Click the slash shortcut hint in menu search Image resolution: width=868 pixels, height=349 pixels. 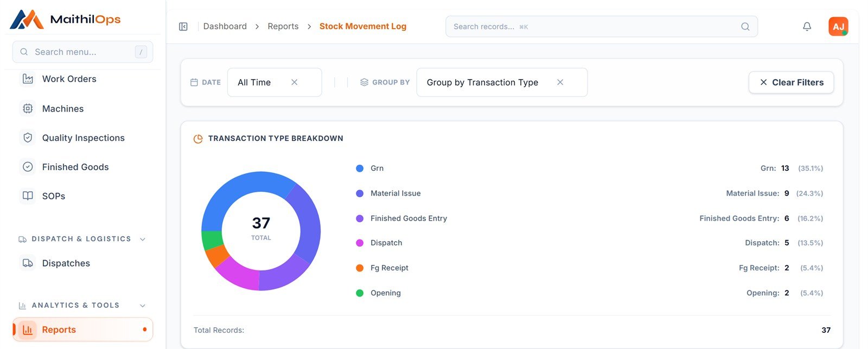tap(141, 52)
